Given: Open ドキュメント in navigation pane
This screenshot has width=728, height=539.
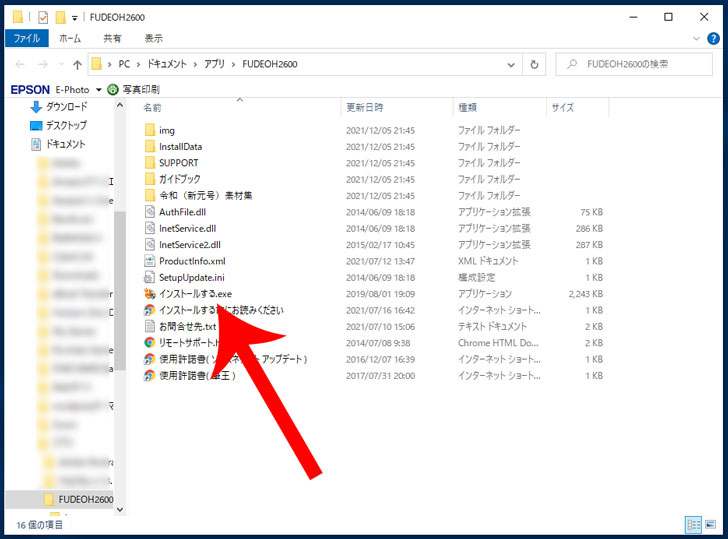Looking at the screenshot, I should pyautogui.click(x=58, y=144).
